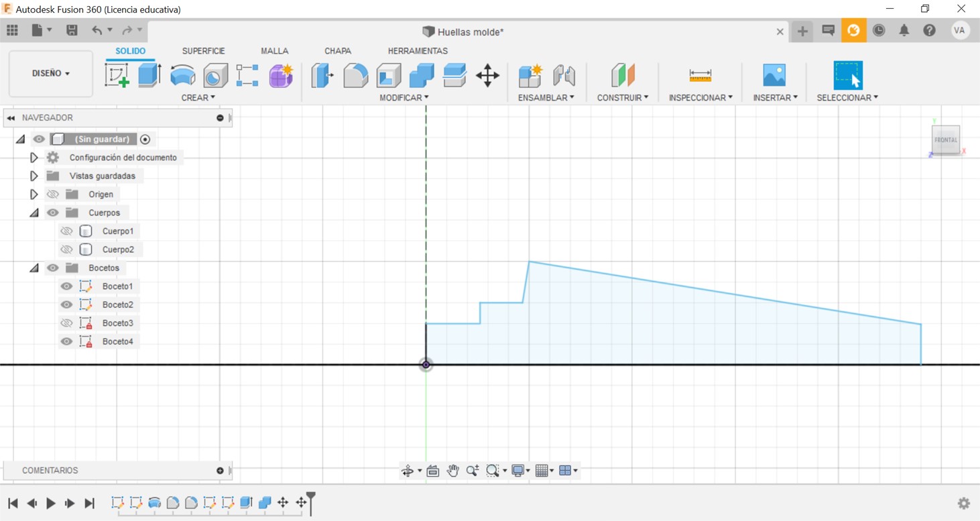Screen dimensions: 980x521
Task: Activate root component radio button
Action: (145, 139)
